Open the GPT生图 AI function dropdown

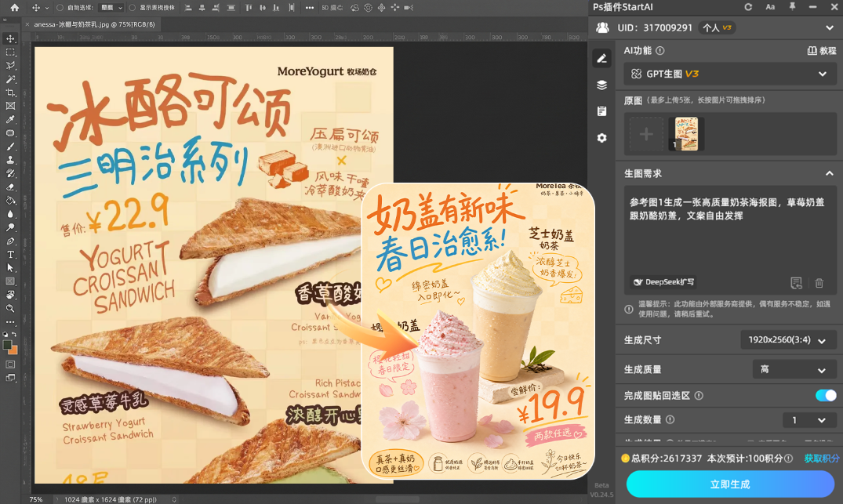[729, 74]
